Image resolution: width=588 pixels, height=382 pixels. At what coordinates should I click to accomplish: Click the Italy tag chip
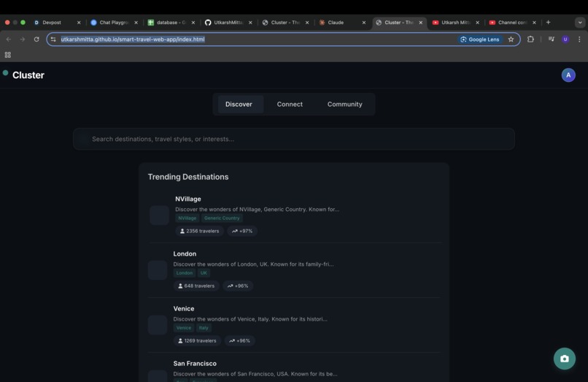coord(204,328)
